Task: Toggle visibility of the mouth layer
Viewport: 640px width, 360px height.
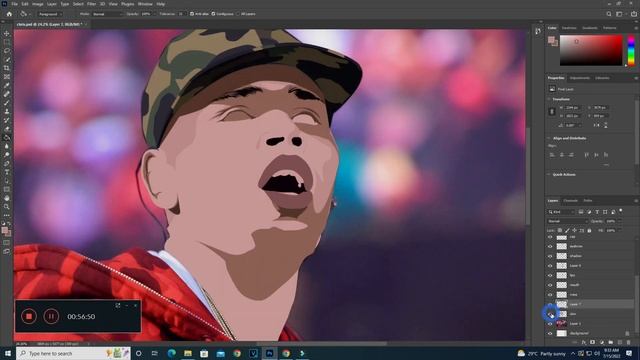Action: coord(550,285)
